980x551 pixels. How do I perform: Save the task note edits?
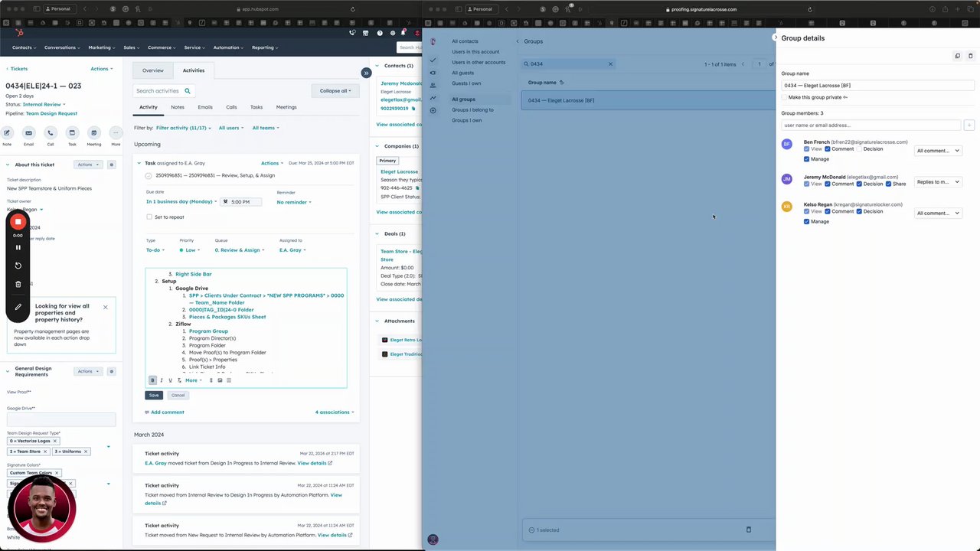154,395
